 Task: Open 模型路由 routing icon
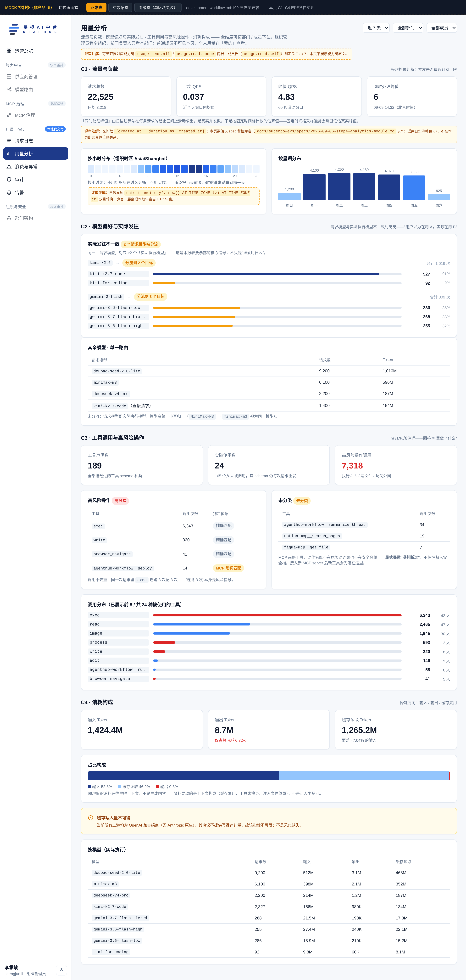[9, 89]
